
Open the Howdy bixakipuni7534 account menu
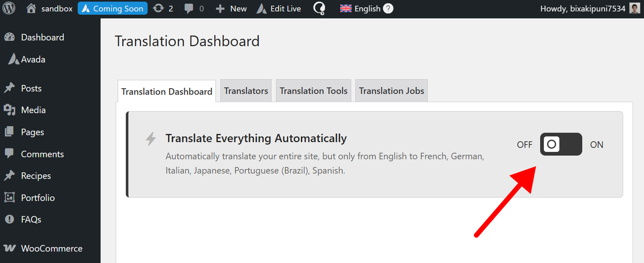coord(583,9)
